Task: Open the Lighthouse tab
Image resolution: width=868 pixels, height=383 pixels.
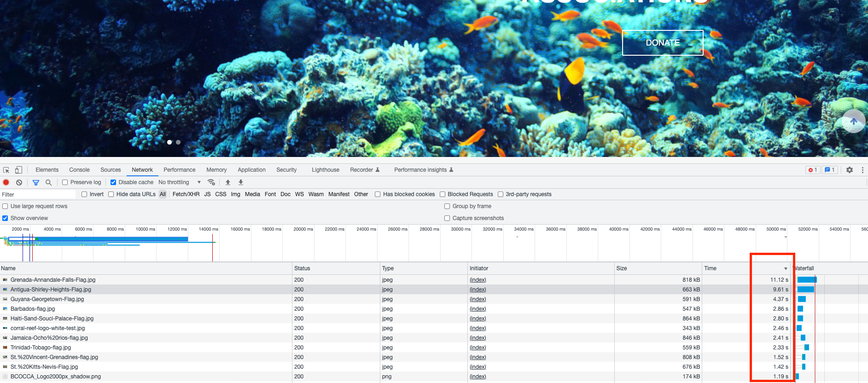Action: 325,170
